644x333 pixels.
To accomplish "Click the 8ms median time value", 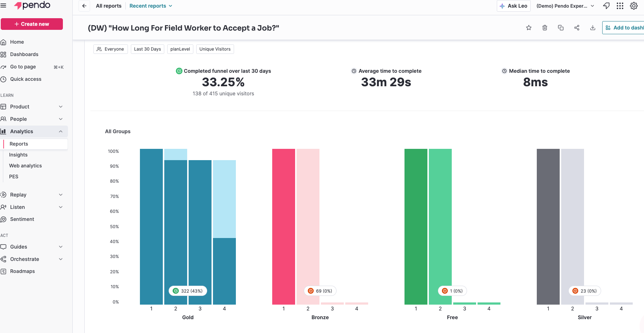I will coord(535,82).
